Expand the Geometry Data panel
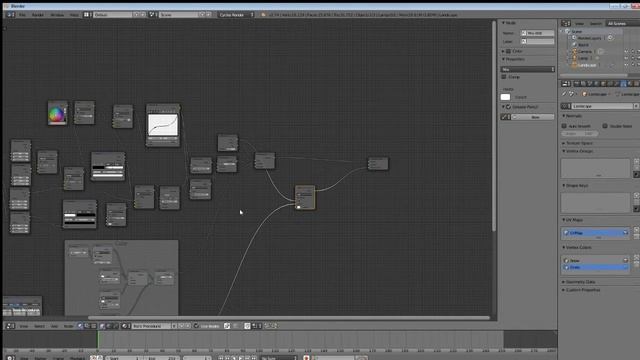This screenshot has width=640, height=360. [578, 282]
